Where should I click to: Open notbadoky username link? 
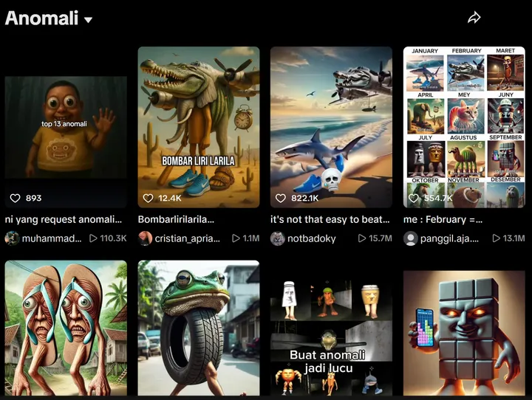click(312, 238)
